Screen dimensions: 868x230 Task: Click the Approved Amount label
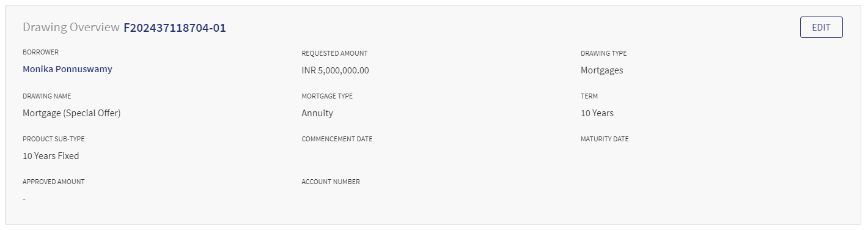pos(54,182)
